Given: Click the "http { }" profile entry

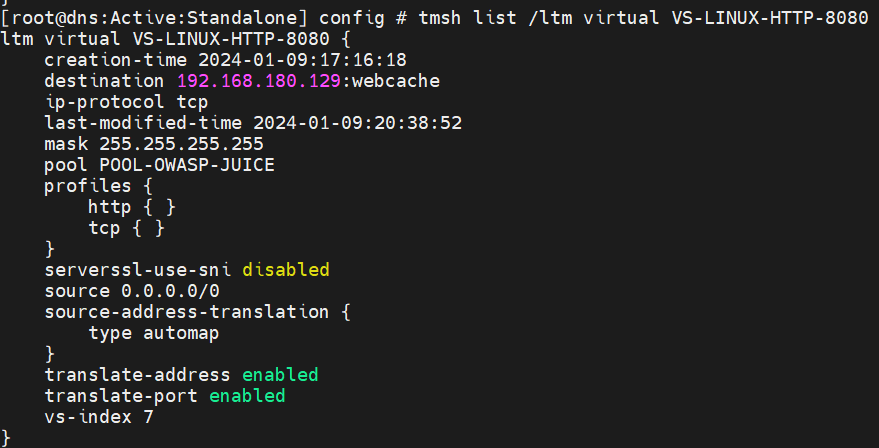Looking at the screenshot, I should pyautogui.click(x=132, y=207).
